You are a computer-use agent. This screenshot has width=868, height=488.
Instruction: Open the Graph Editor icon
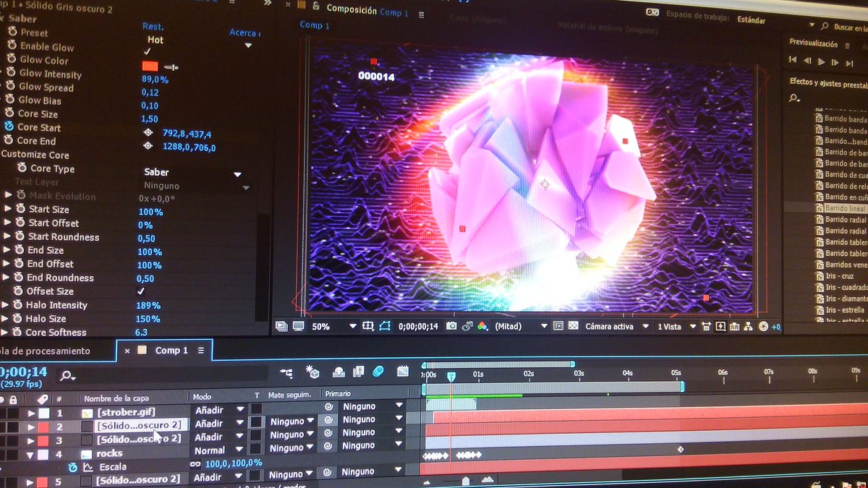click(403, 372)
